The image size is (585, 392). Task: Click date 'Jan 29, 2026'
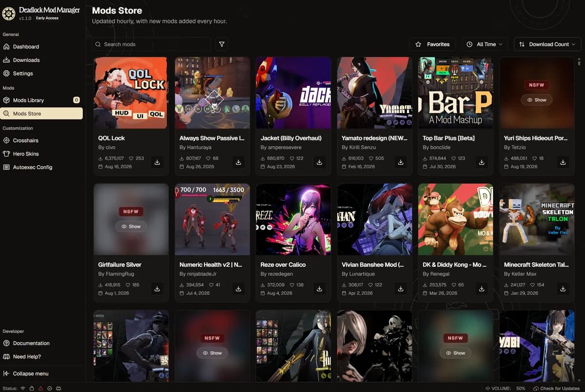pos(525,293)
